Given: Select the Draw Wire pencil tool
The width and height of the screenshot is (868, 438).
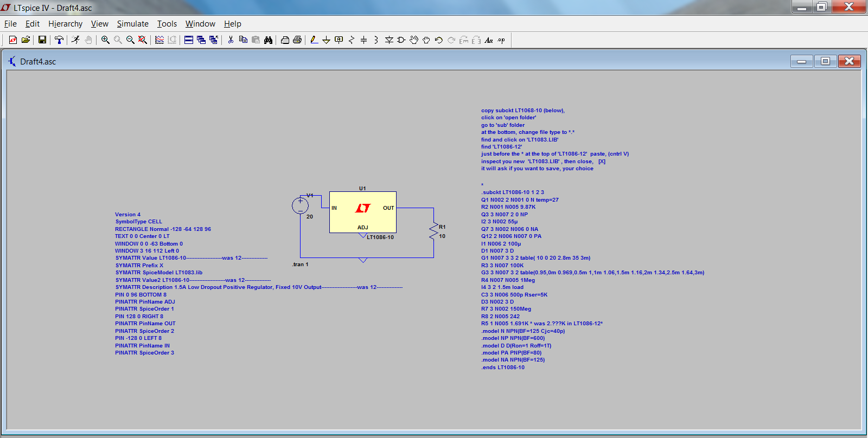Looking at the screenshot, I should point(314,40).
